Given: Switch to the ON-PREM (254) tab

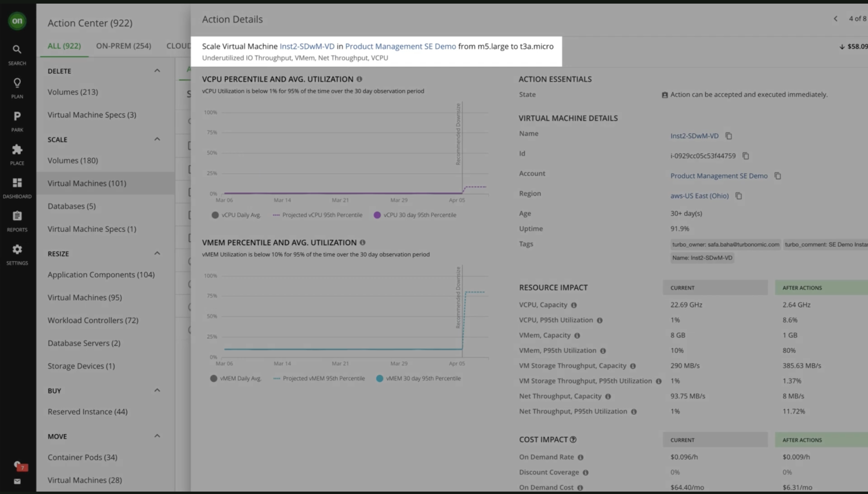Looking at the screenshot, I should pyautogui.click(x=124, y=46).
